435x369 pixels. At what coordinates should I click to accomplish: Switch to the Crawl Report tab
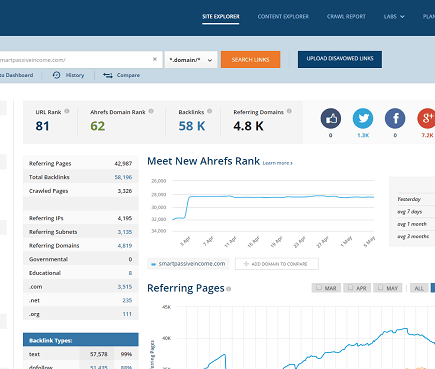pyautogui.click(x=346, y=16)
